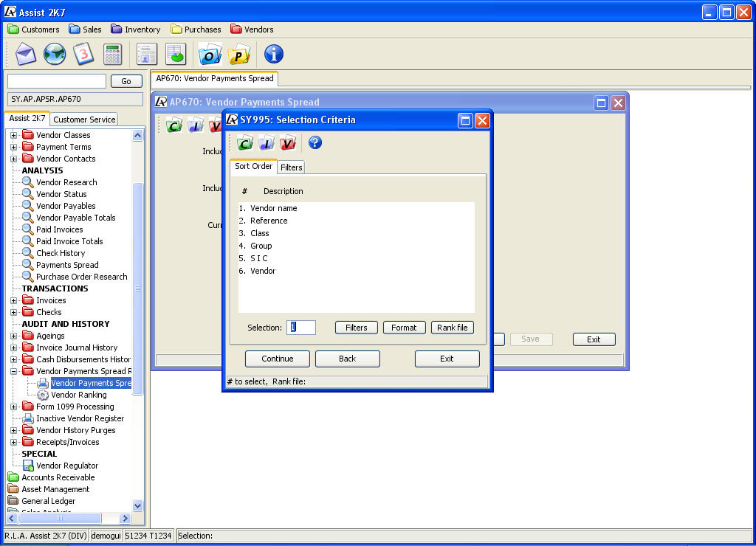Open Check History analysis item
The height and width of the screenshot is (546, 756).
pos(53,253)
